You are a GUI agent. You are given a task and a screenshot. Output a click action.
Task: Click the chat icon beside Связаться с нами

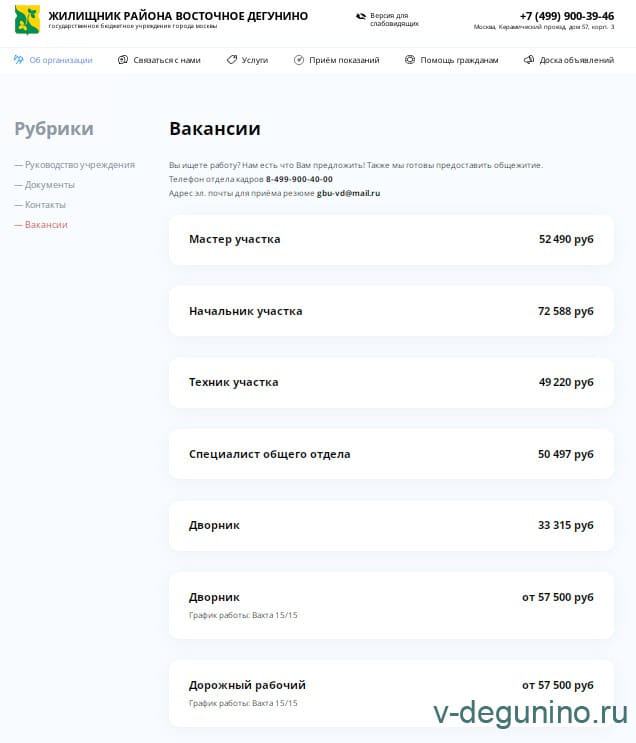coord(123,60)
